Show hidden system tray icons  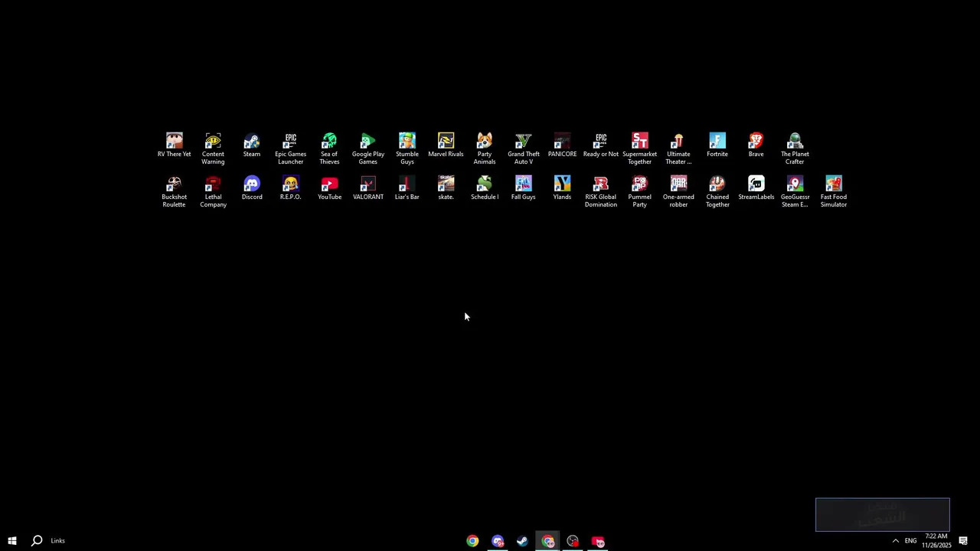(895, 540)
